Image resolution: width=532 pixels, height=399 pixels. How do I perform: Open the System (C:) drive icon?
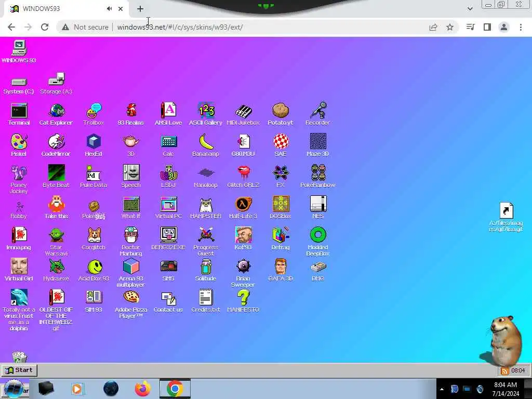pyautogui.click(x=19, y=82)
